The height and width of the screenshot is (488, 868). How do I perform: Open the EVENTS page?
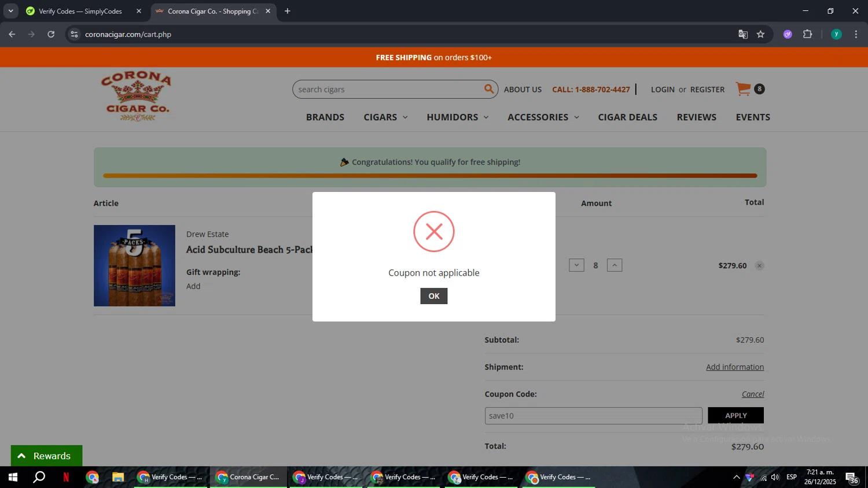(753, 117)
